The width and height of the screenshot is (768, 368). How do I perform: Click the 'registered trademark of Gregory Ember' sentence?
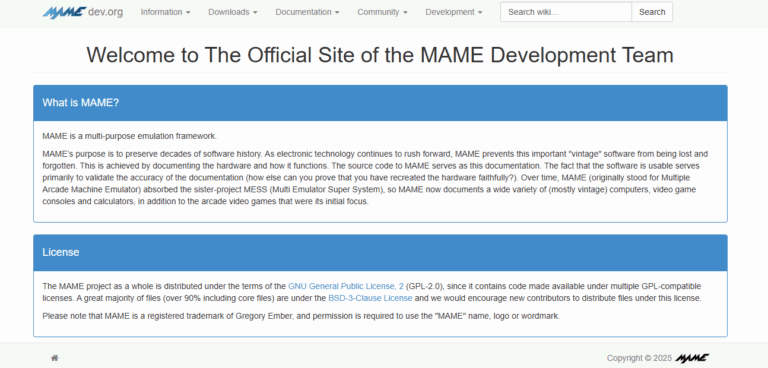pyautogui.click(x=301, y=316)
